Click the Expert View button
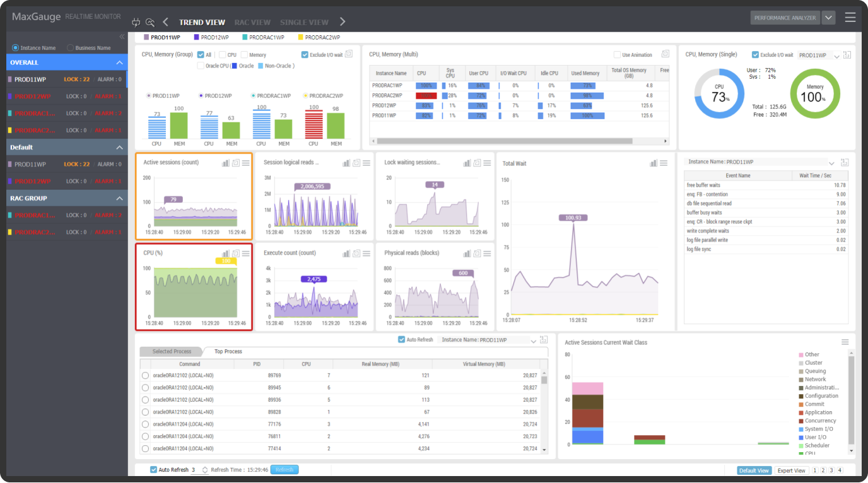868x483 pixels. (x=791, y=470)
